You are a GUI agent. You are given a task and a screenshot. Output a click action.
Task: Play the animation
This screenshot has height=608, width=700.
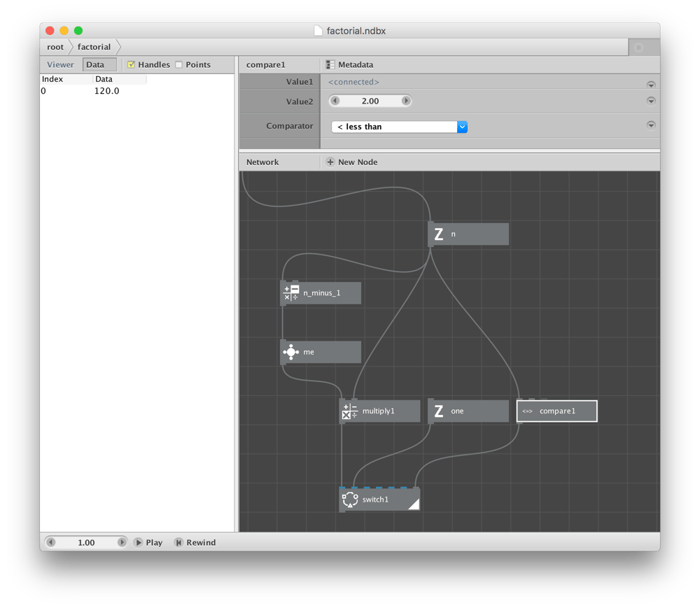148,542
